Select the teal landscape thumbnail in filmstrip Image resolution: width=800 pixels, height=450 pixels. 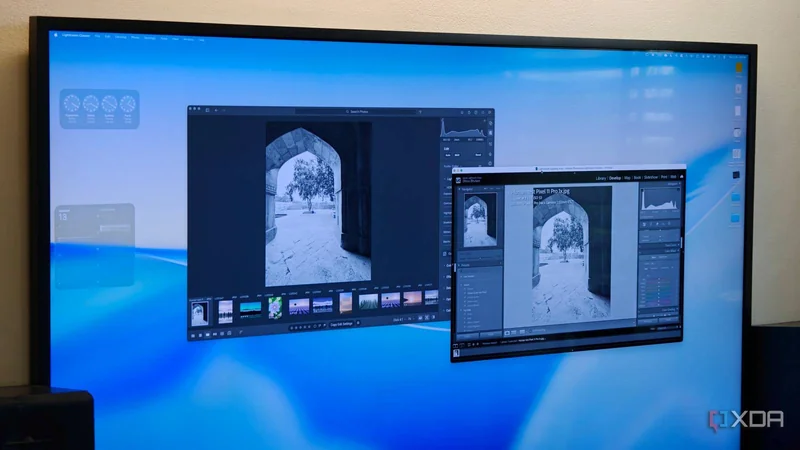[x=251, y=309]
